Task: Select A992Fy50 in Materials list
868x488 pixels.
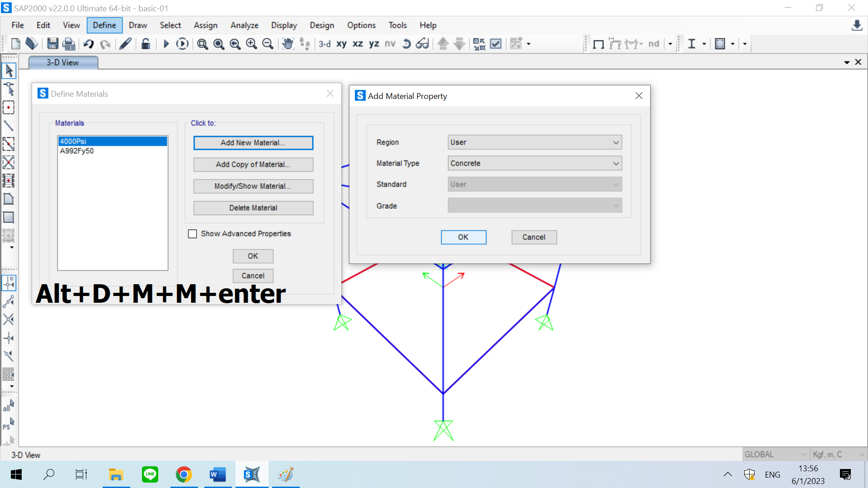Action: click(x=77, y=151)
